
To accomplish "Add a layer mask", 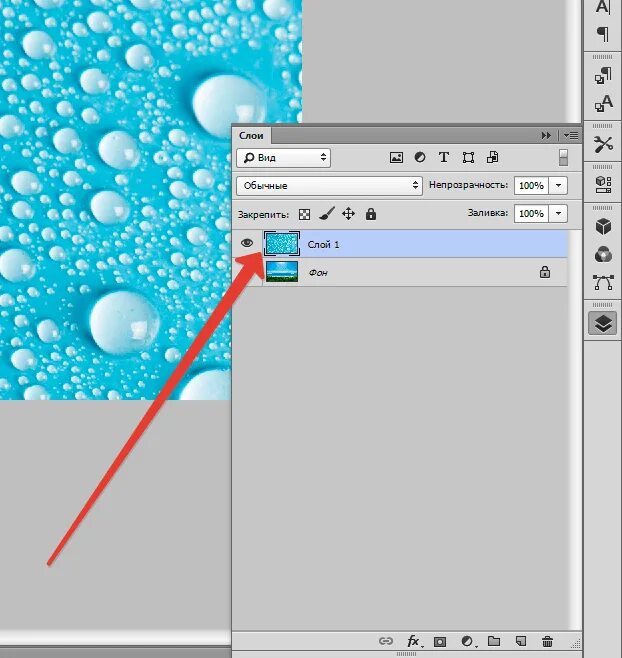I will pyautogui.click(x=440, y=642).
